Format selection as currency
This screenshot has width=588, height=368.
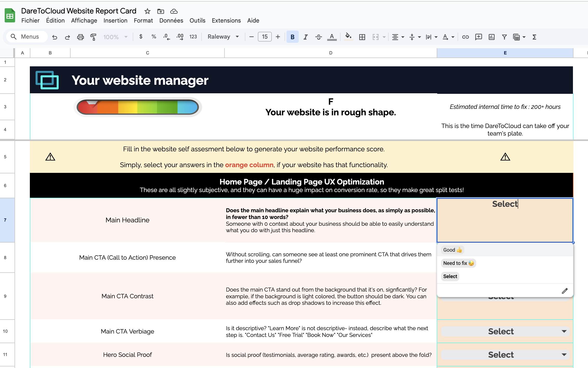click(x=141, y=37)
